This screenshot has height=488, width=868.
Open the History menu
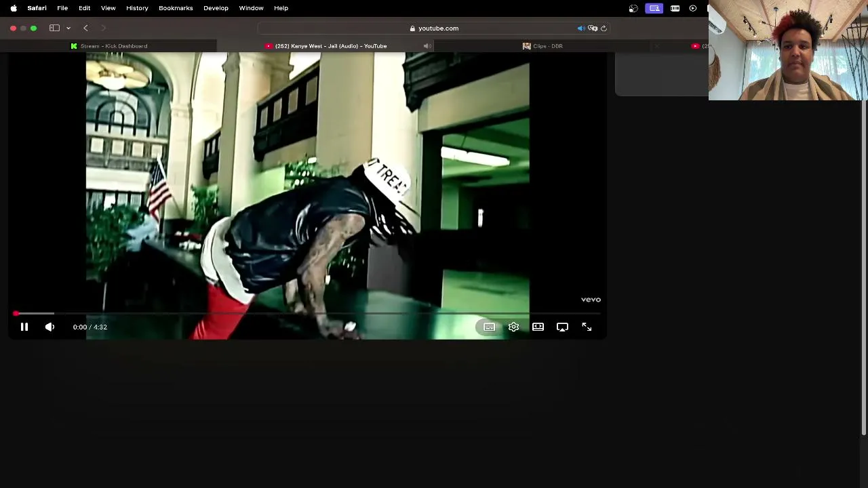click(137, 8)
